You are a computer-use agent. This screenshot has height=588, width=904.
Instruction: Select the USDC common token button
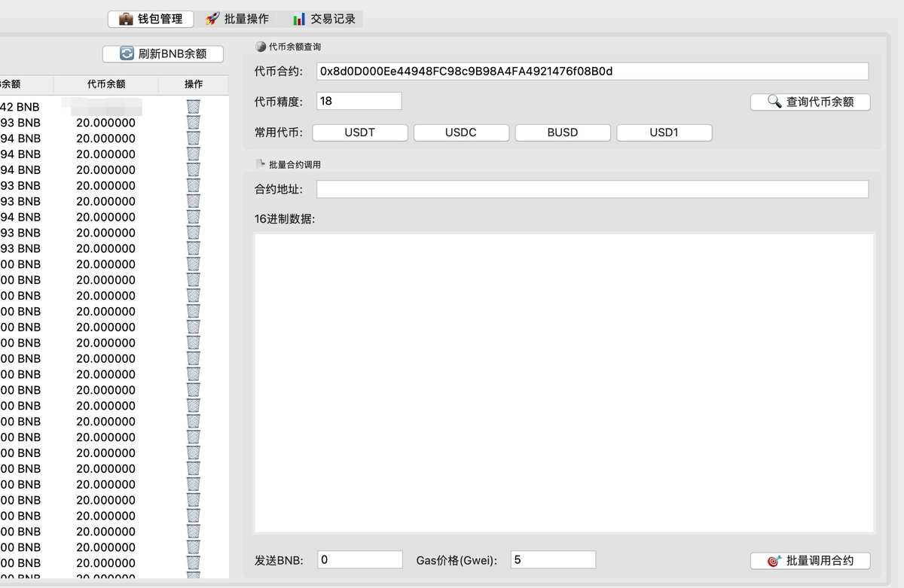(x=461, y=133)
